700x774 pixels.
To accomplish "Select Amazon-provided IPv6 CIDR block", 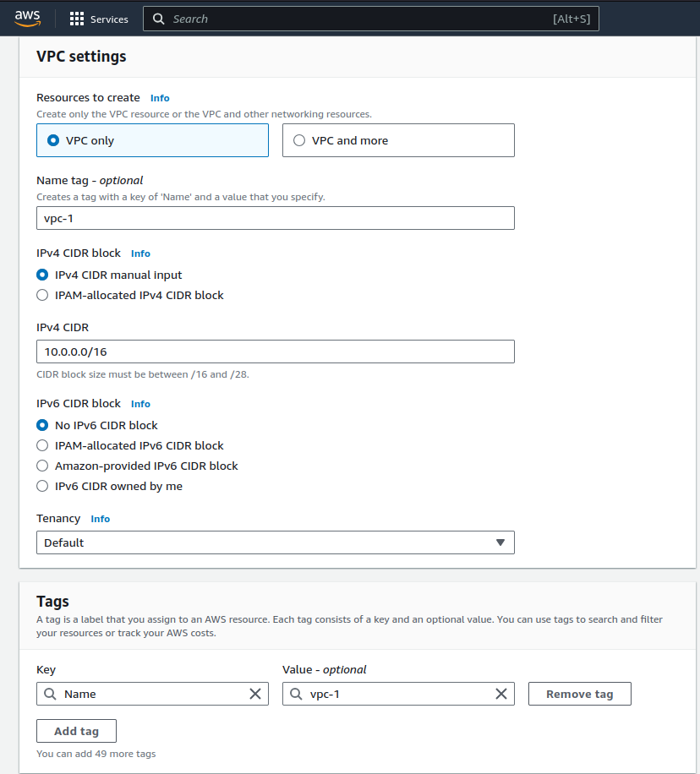I will coord(42,466).
